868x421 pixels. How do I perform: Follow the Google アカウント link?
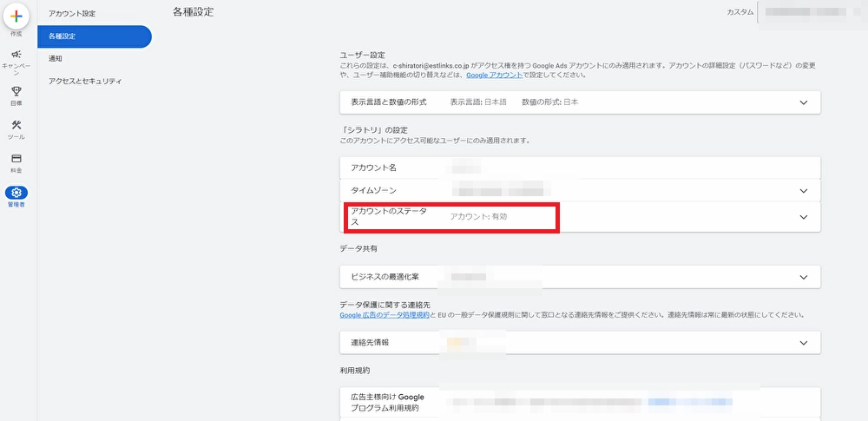pyautogui.click(x=494, y=76)
